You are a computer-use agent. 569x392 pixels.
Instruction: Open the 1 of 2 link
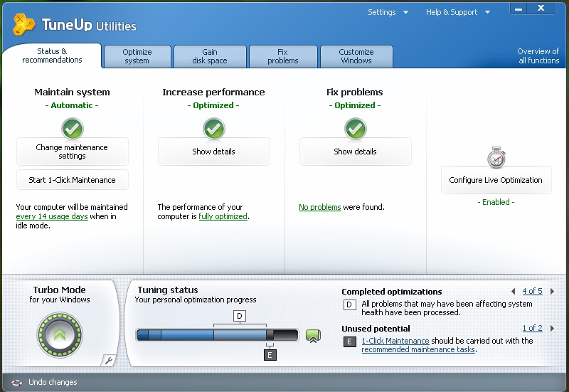pos(532,328)
